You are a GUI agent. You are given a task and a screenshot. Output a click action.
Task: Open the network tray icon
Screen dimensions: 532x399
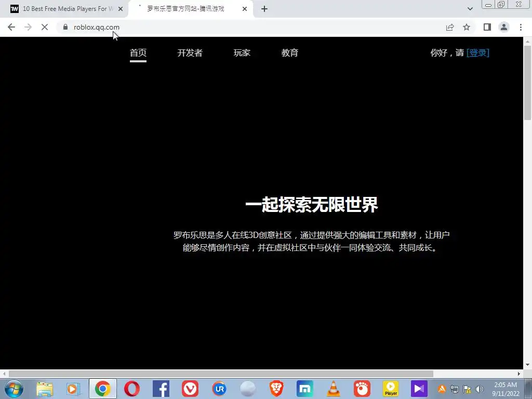pos(455,389)
